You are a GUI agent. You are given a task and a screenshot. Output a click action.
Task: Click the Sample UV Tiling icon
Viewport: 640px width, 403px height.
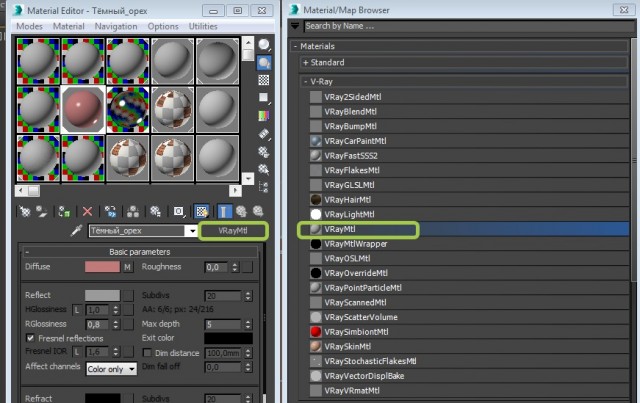(x=264, y=97)
